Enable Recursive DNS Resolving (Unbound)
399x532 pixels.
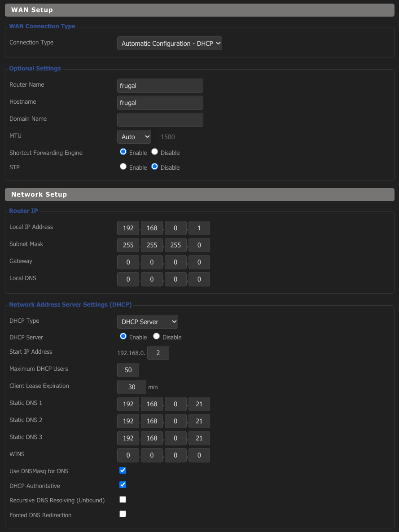coord(123,500)
